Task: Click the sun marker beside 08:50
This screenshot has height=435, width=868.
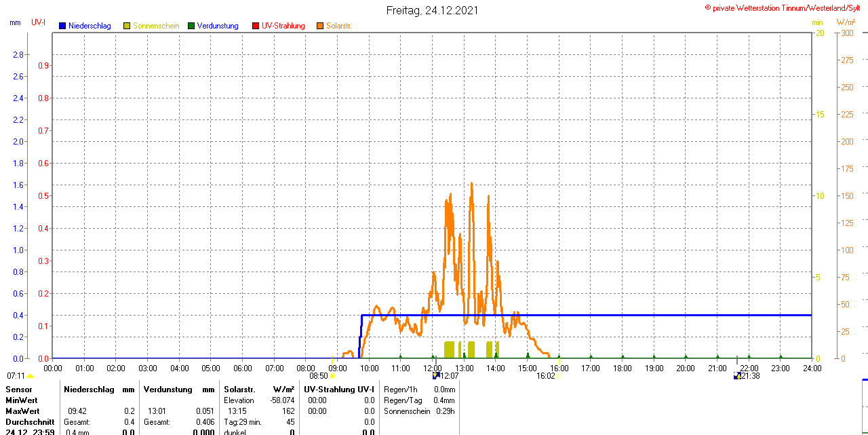Action: 332,376
